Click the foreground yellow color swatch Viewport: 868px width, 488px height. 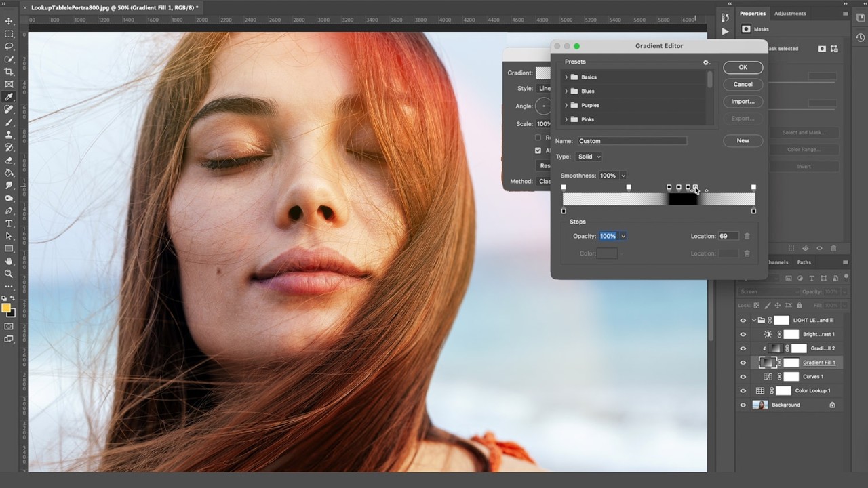(x=6, y=308)
